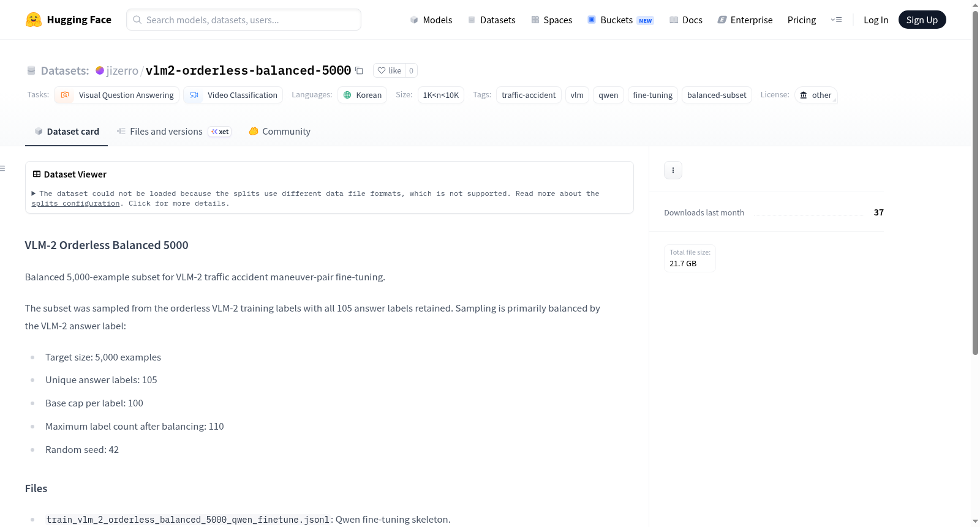Click the like count number
Image resolution: width=980 pixels, height=527 pixels.
411,70
